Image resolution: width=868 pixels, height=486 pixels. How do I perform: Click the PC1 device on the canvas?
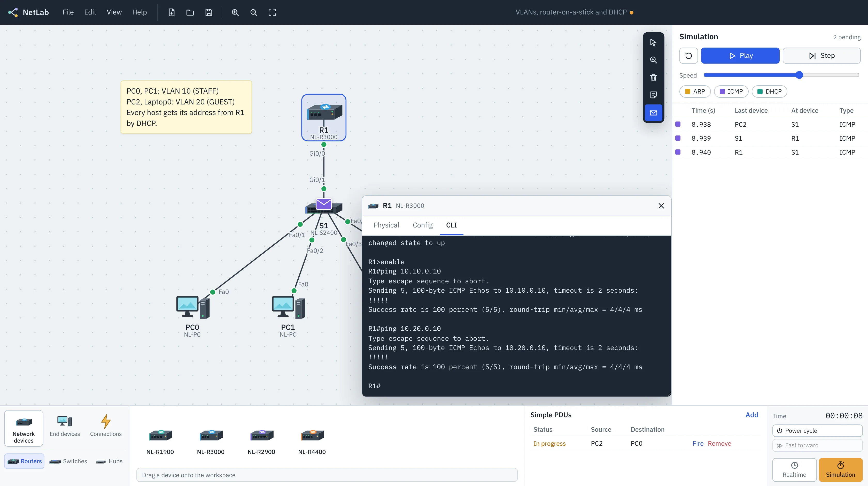pos(288,315)
